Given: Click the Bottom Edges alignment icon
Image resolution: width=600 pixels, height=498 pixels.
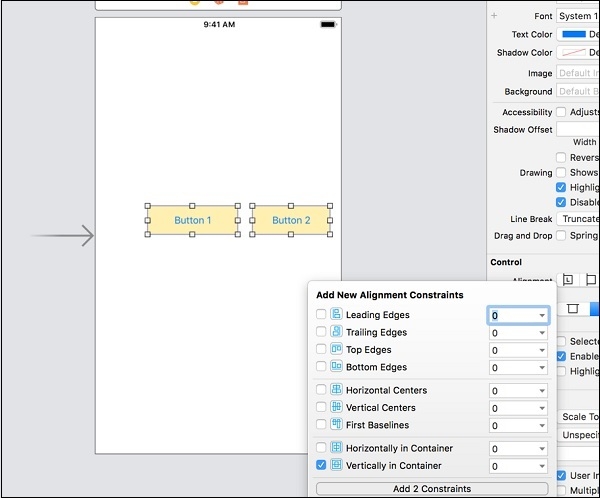Looking at the screenshot, I should [x=336, y=366].
